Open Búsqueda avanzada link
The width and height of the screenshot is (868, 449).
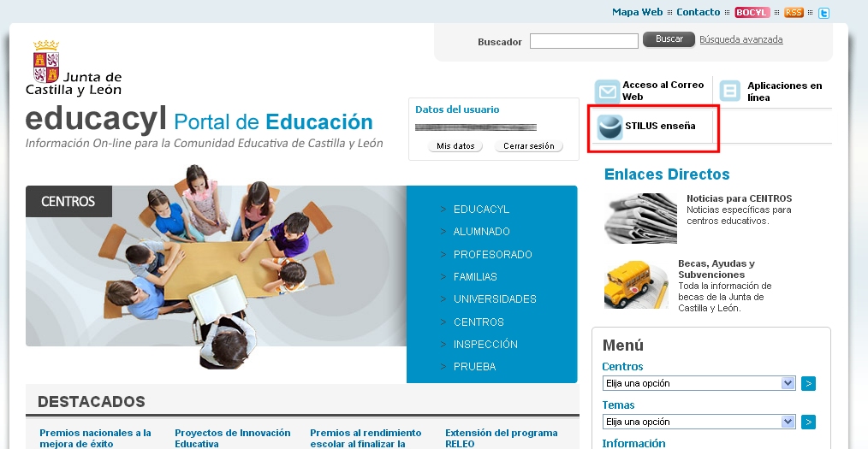(740, 40)
